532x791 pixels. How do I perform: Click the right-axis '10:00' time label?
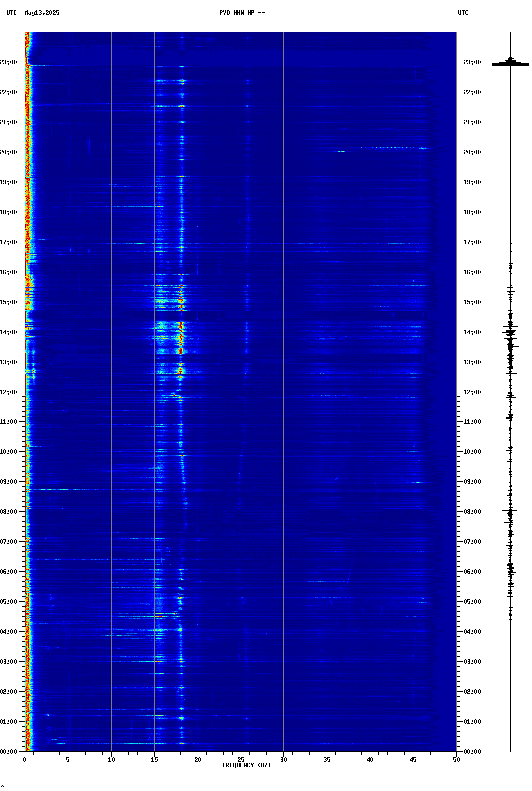[472, 452]
